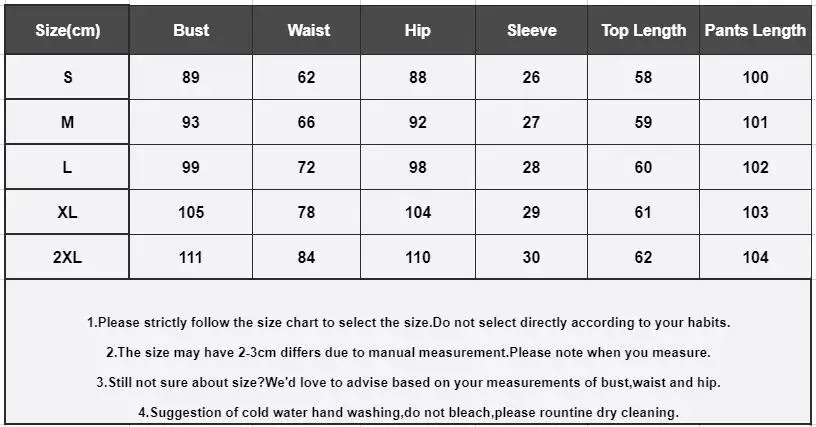816x427 pixels.
Task: Select the sleeve value 29 for XL
Action: [531, 212]
